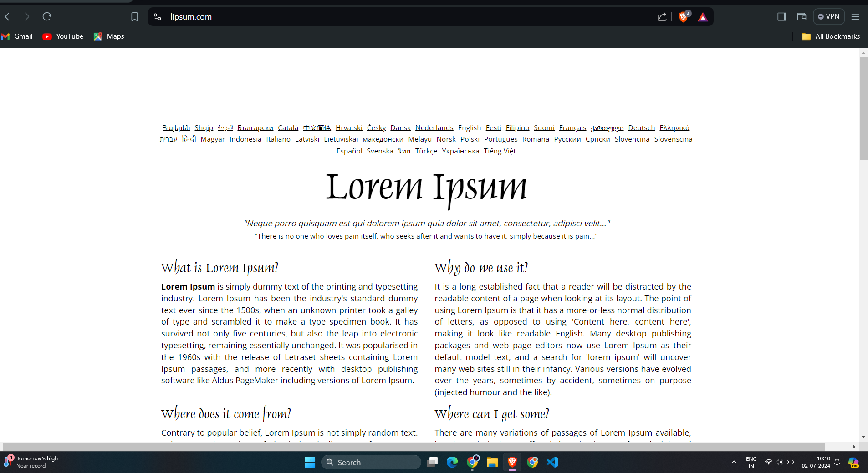Open the Deutsch language link
This screenshot has width=868, height=473.
[x=641, y=128]
